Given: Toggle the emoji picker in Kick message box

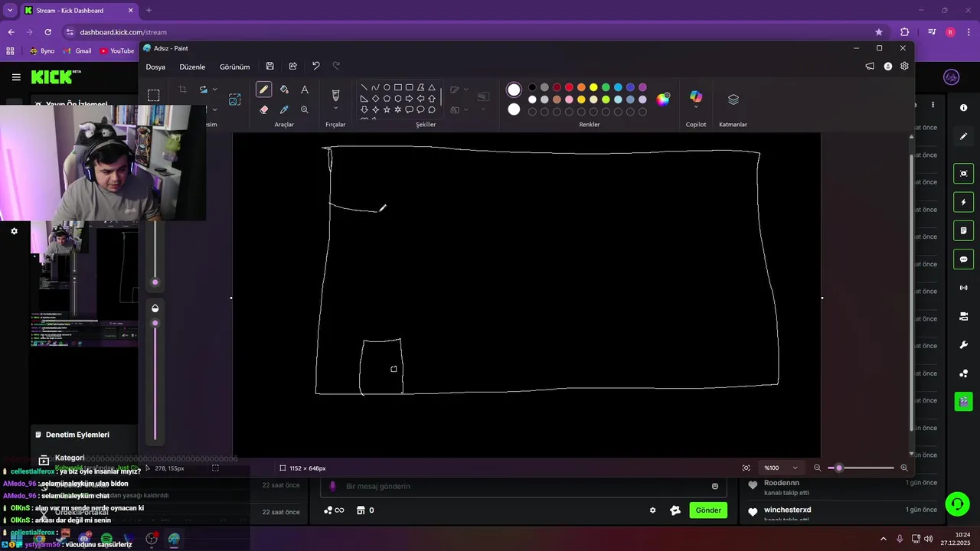Looking at the screenshot, I should coord(715,486).
